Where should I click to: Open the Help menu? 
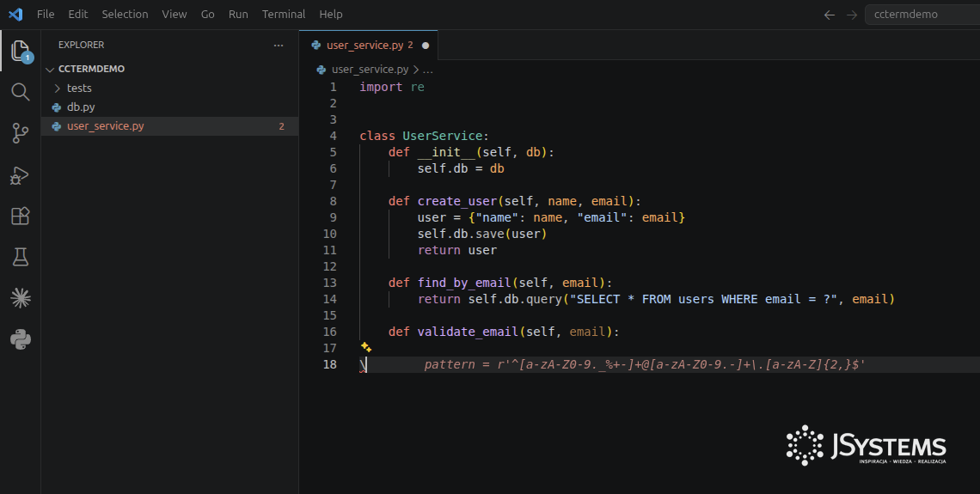[x=331, y=14]
